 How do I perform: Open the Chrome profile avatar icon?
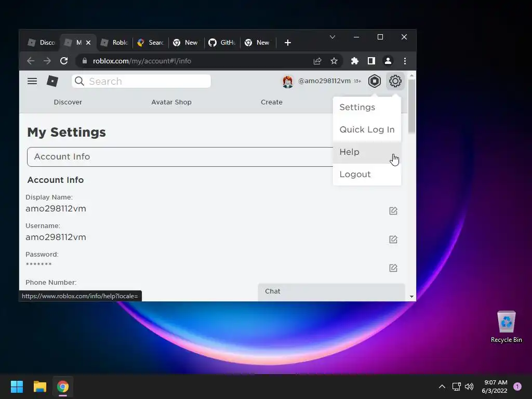pyautogui.click(x=388, y=61)
